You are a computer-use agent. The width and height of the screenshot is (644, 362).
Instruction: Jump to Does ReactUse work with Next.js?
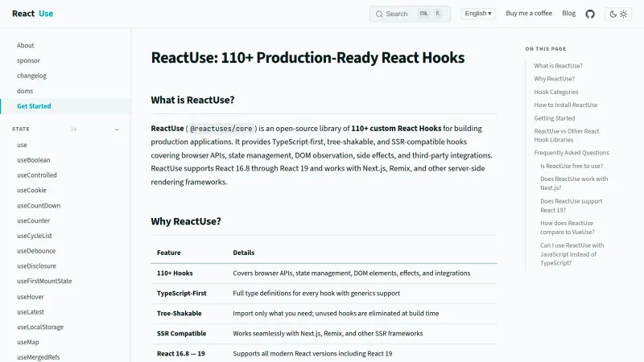pos(574,183)
